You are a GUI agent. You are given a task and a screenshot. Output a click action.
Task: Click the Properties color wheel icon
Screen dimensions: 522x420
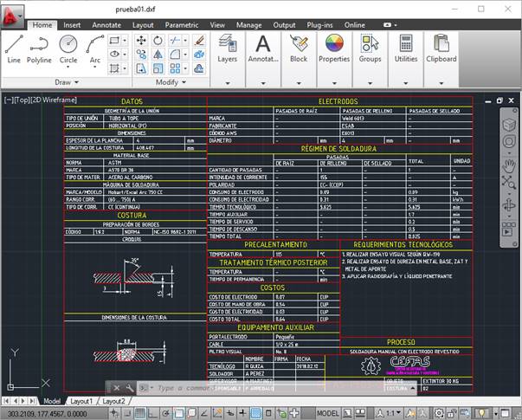(334, 42)
